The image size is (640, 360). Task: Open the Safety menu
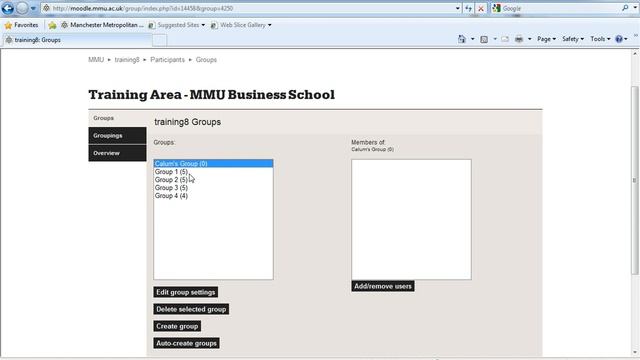[573, 39]
